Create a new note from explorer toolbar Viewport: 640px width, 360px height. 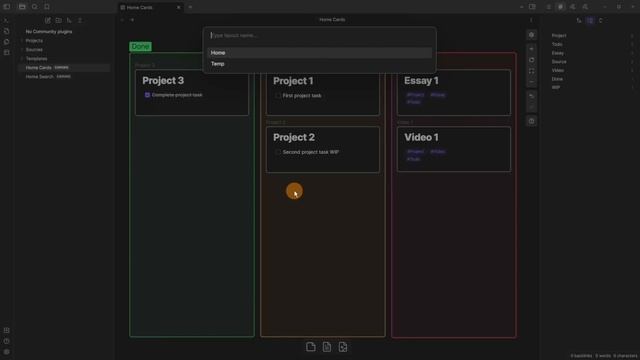48,20
